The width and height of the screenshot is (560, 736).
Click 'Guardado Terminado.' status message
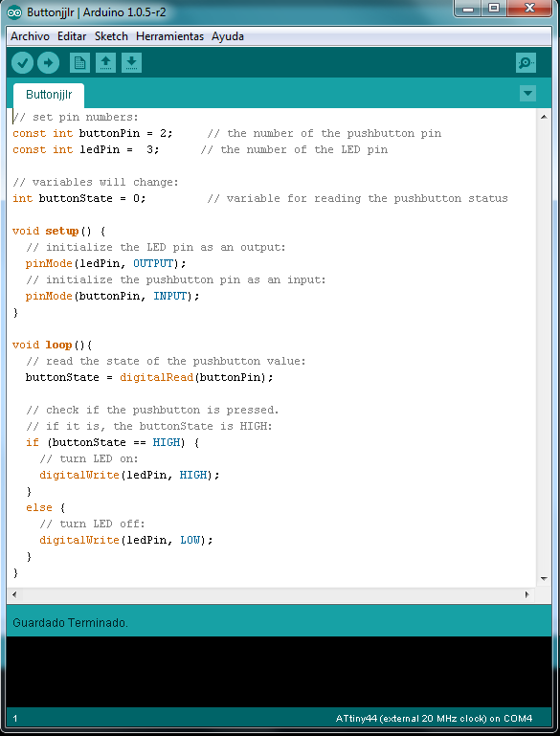click(71, 623)
